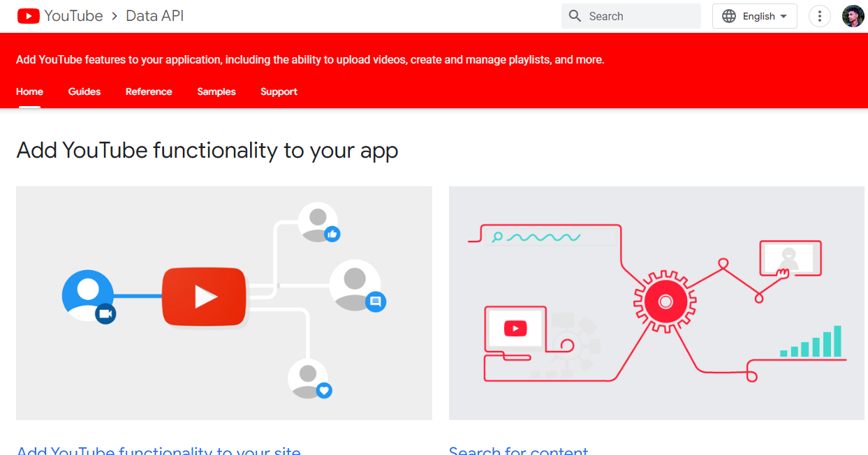The image size is (868, 455).
Task: Click the red play button in illustration
Action: pyautogui.click(x=205, y=297)
